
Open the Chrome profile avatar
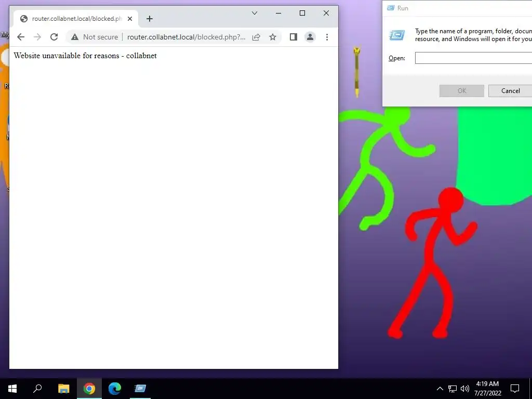pos(310,37)
